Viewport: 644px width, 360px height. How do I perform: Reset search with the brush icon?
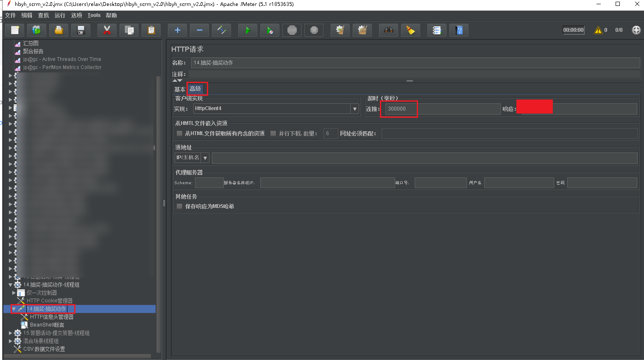click(410, 30)
